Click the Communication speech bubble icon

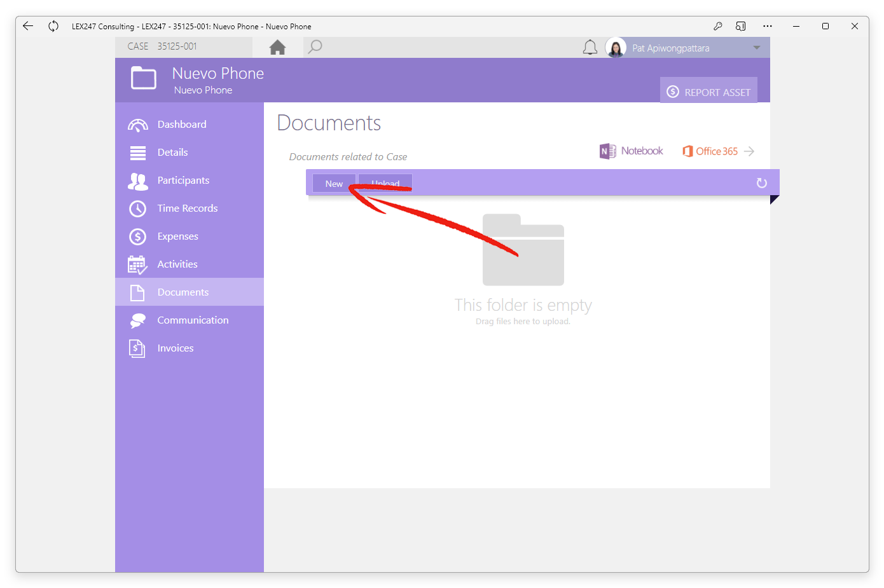coord(137,320)
